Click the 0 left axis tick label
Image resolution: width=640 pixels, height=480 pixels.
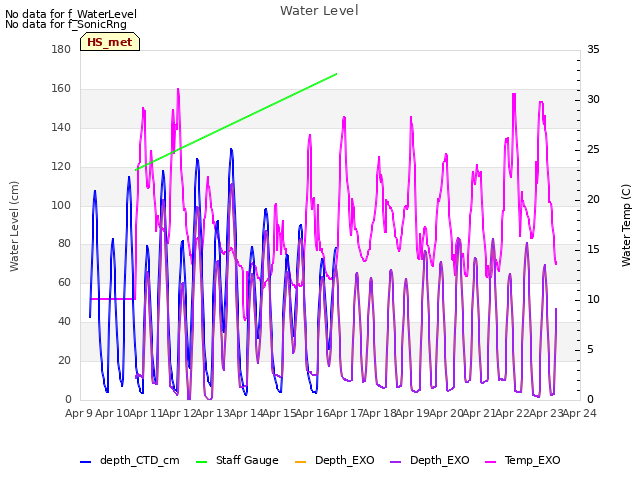68,400
